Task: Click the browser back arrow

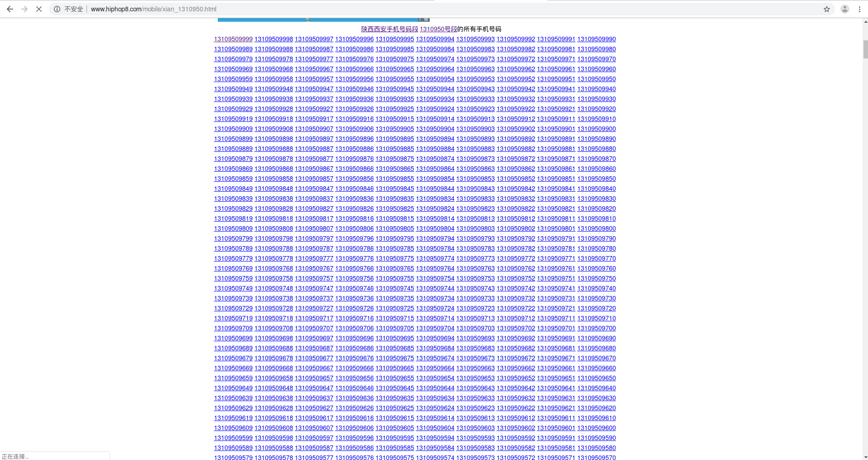Action: click(10, 9)
